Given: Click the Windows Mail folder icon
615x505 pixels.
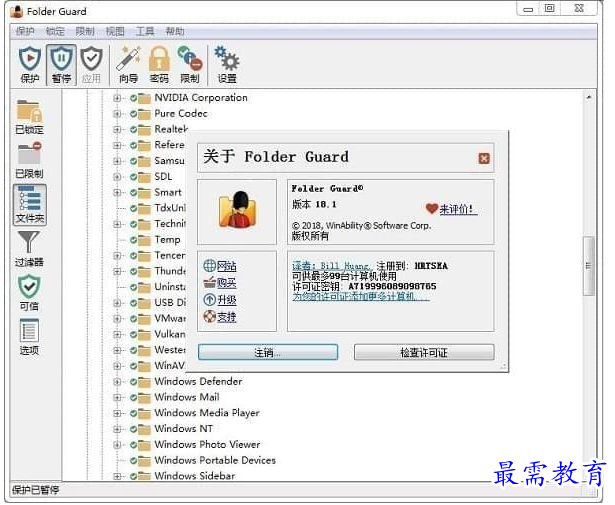Looking at the screenshot, I should tap(144, 398).
